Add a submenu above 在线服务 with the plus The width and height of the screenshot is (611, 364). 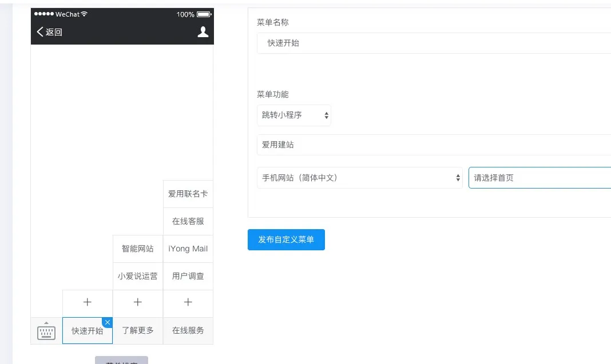pyautogui.click(x=188, y=302)
